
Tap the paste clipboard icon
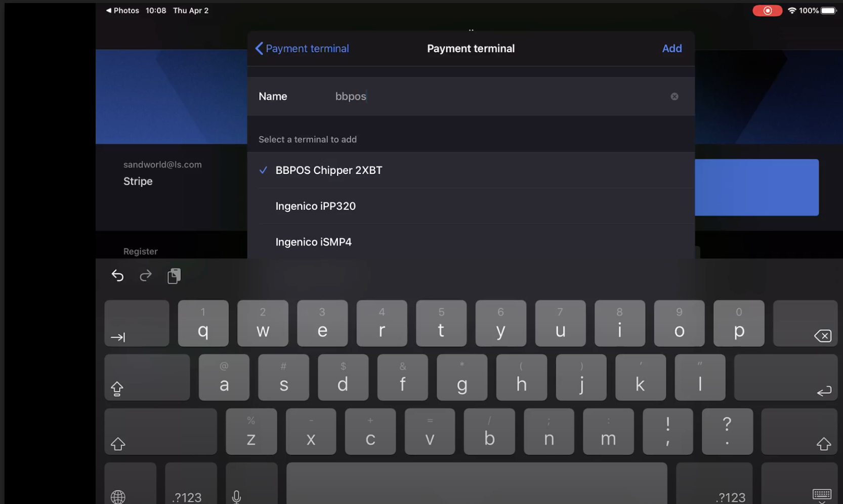(174, 276)
